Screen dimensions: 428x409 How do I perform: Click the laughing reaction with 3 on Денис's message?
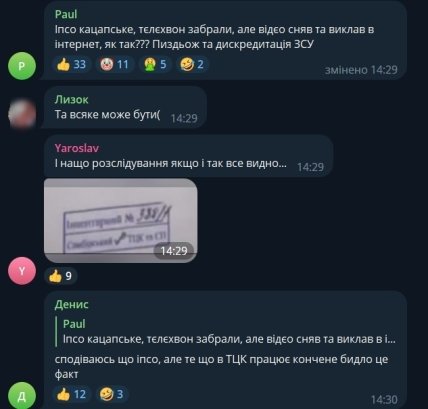(x=112, y=394)
